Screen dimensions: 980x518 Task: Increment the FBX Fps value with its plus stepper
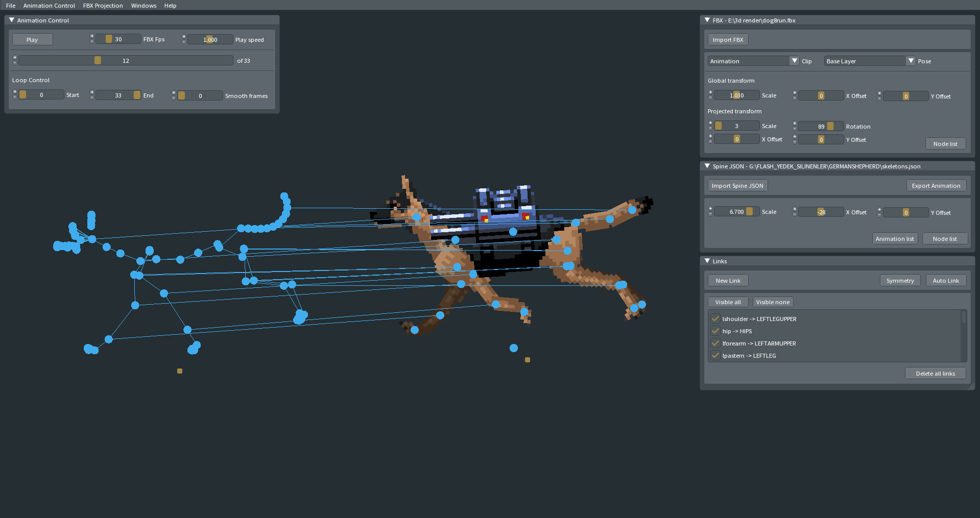92,36
